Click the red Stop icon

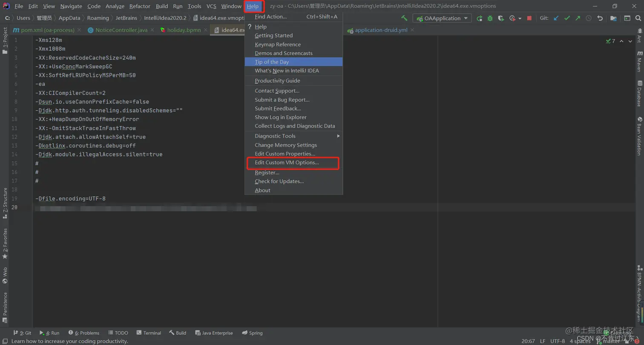[529, 18]
